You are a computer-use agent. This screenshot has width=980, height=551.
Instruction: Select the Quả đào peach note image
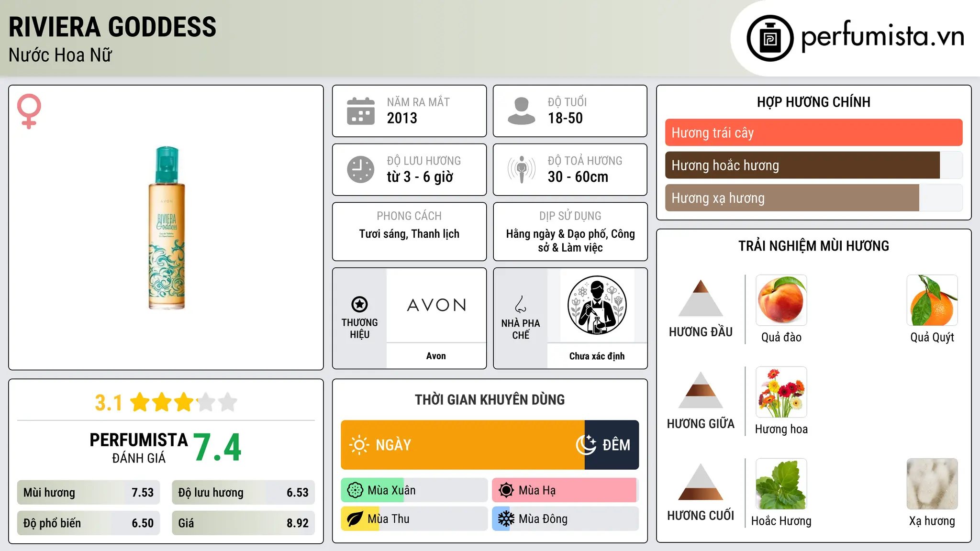(x=781, y=300)
